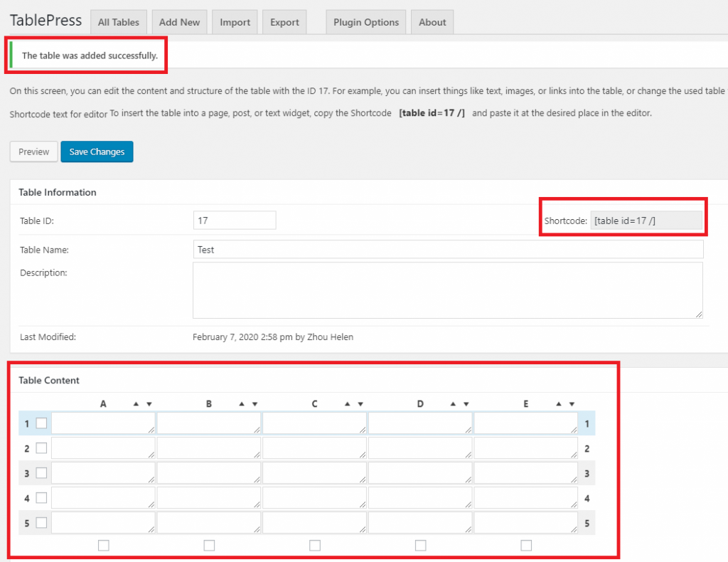Image resolution: width=728 pixels, height=562 pixels.
Task: Check the row 1 selection checkbox
Action: 42,423
